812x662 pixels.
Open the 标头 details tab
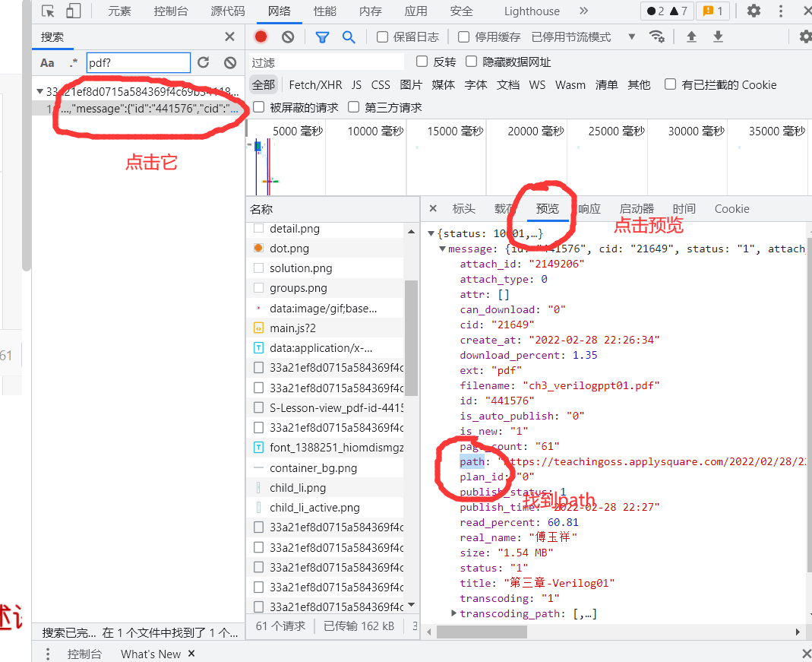pos(463,209)
